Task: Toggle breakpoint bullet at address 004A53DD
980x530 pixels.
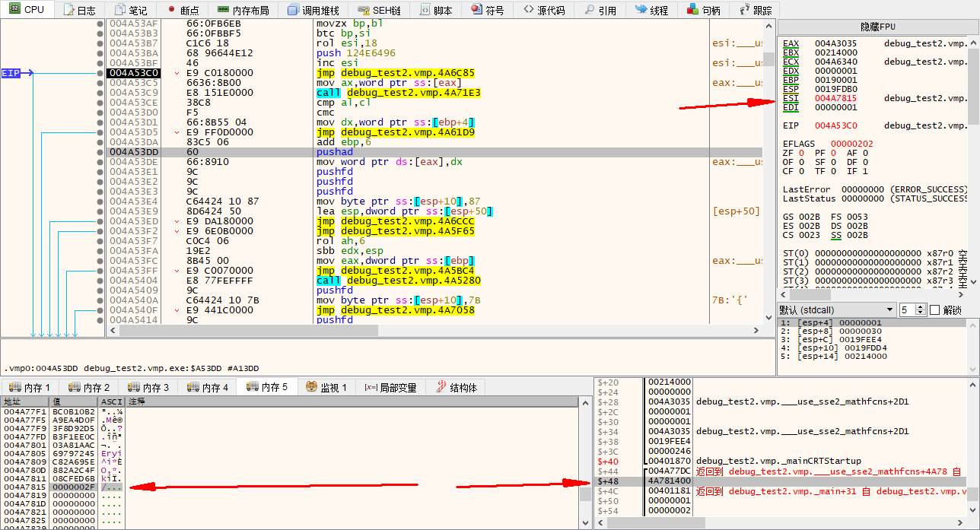Action: point(100,152)
